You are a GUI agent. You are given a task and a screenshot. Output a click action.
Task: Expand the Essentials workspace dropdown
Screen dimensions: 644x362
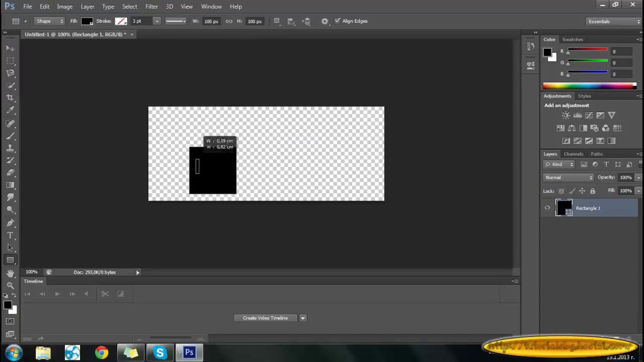613,22
